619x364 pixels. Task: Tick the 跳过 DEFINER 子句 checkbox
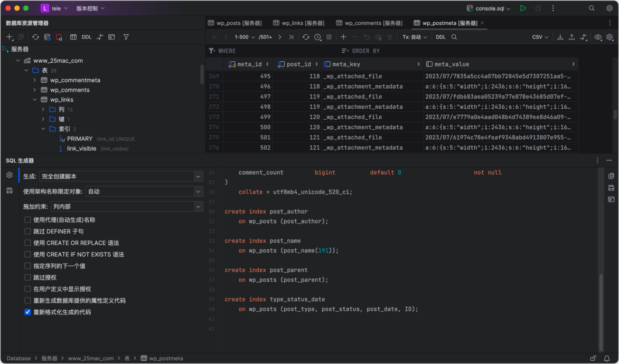click(x=27, y=231)
